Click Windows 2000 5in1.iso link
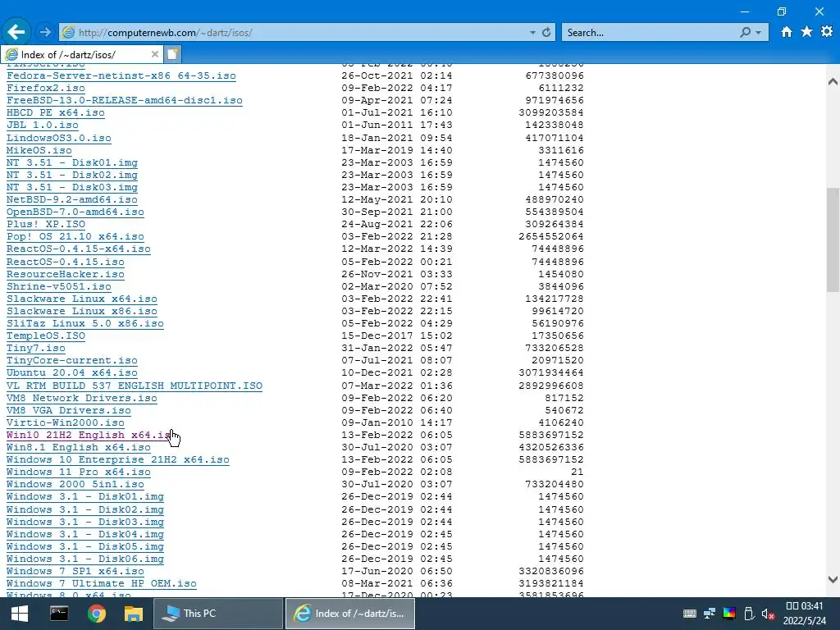This screenshot has width=840, height=630. pyautogui.click(x=75, y=484)
